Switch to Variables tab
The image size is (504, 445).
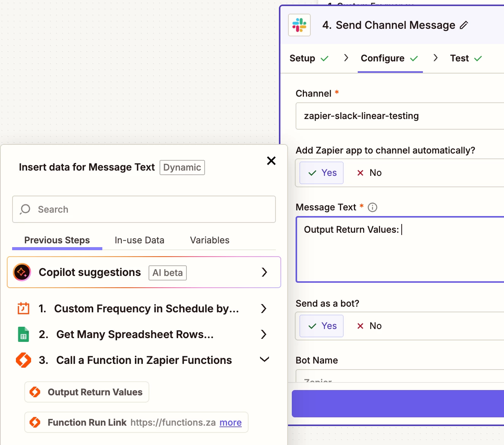(210, 240)
